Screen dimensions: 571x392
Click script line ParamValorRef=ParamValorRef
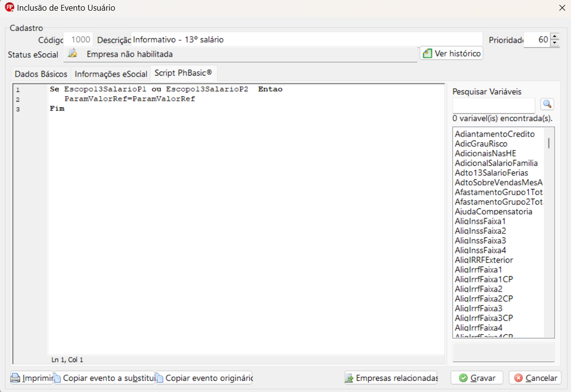[130, 99]
